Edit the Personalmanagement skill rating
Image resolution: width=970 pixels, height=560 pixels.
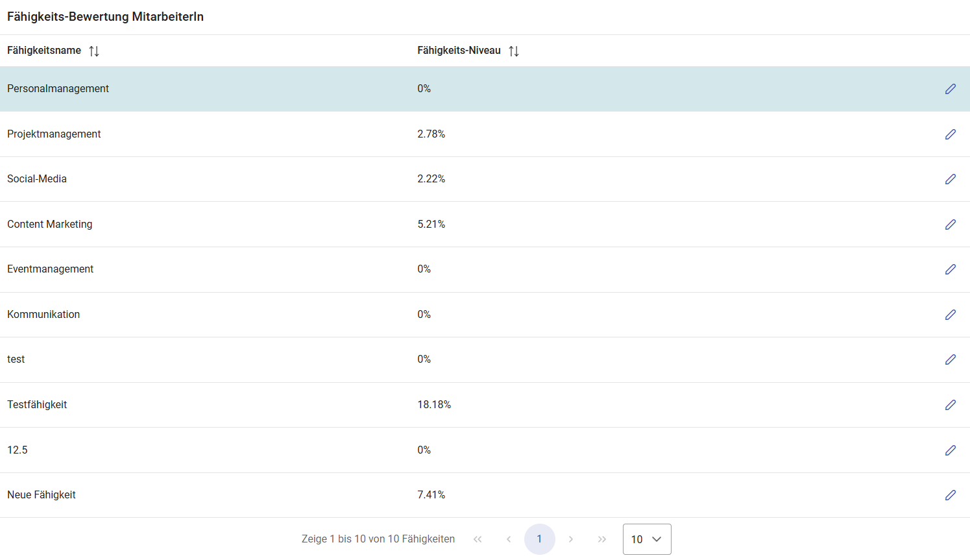[x=951, y=89]
